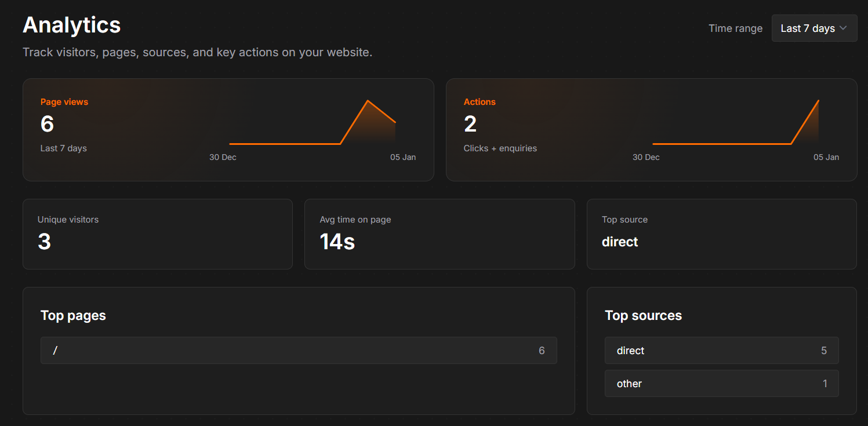Image resolution: width=868 pixels, height=426 pixels.
Task: Click the Time range label
Action: coord(735,28)
